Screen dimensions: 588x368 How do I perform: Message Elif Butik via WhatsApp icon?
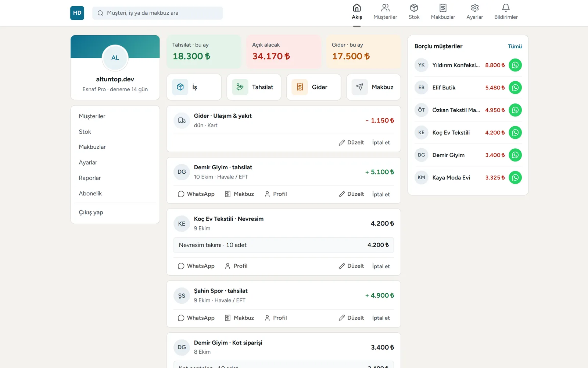(x=515, y=88)
